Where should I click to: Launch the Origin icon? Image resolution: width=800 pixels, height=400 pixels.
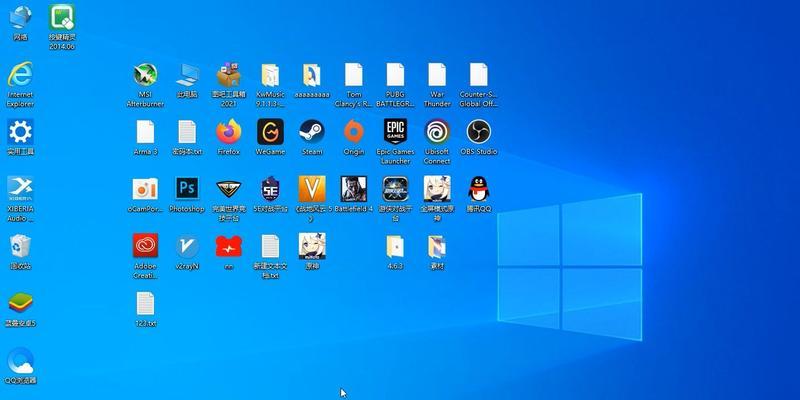coord(354,132)
